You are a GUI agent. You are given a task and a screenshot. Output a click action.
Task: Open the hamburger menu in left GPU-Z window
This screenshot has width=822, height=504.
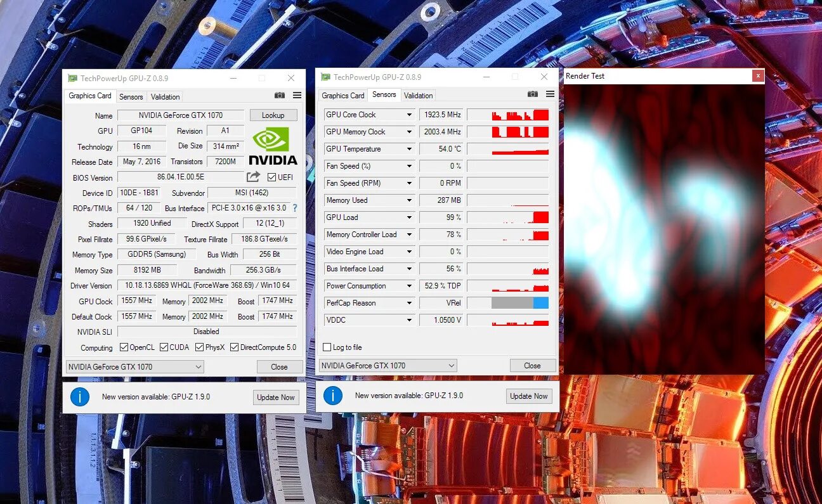pos(297,95)
